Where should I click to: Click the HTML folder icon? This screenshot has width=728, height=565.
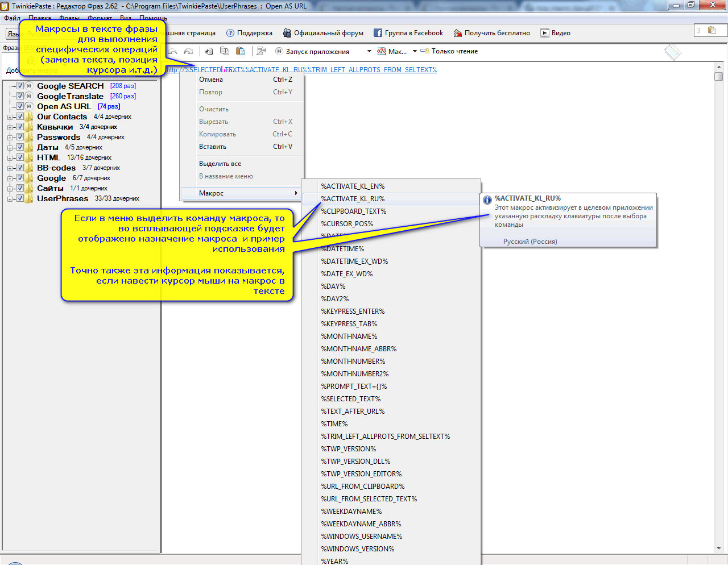[x=29, y=157]
